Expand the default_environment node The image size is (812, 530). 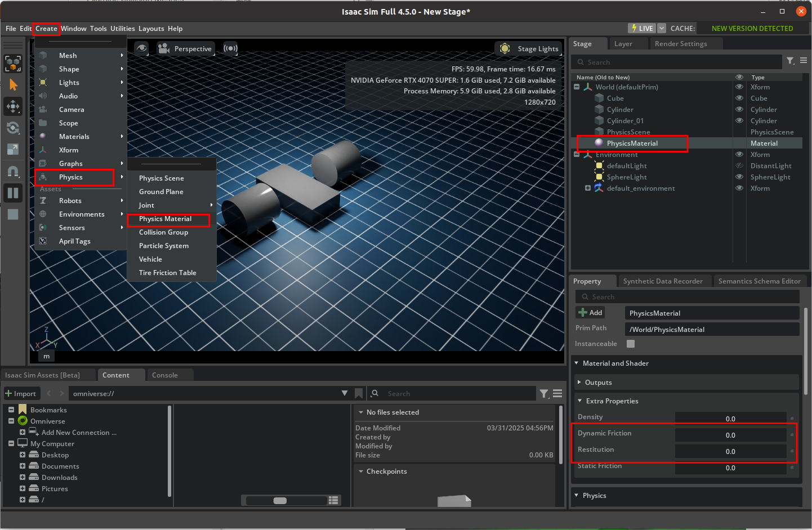click(x=588, y=188)
